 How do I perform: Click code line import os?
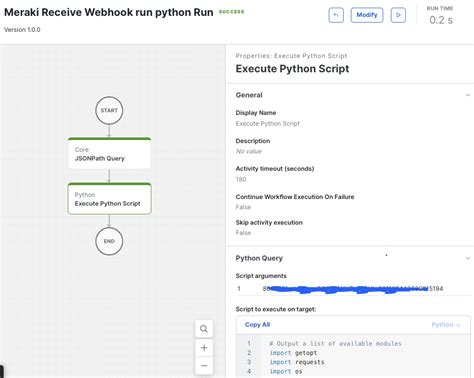pyautogui.click(x=286, y=371)
